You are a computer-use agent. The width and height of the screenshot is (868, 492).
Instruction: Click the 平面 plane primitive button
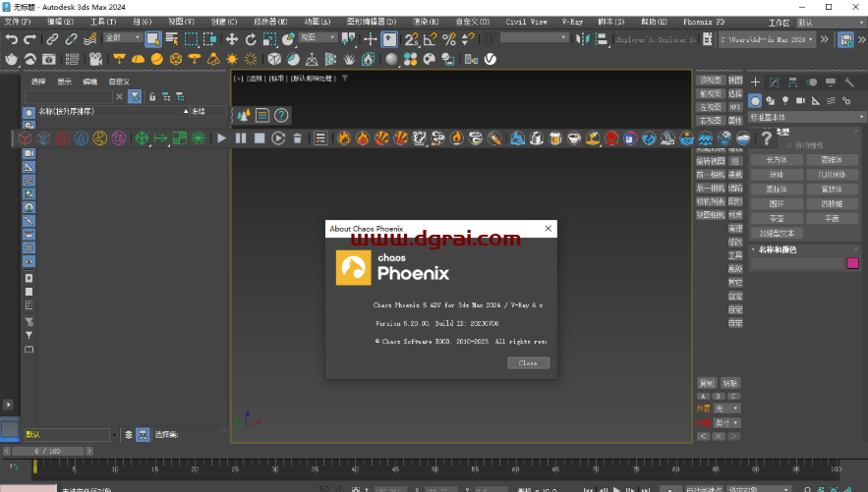832,219
